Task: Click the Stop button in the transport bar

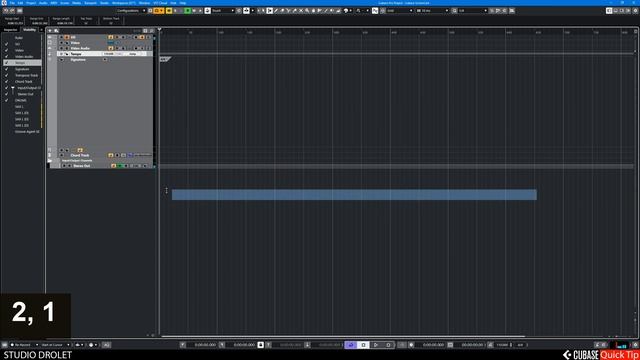Action: click(363, 345)
